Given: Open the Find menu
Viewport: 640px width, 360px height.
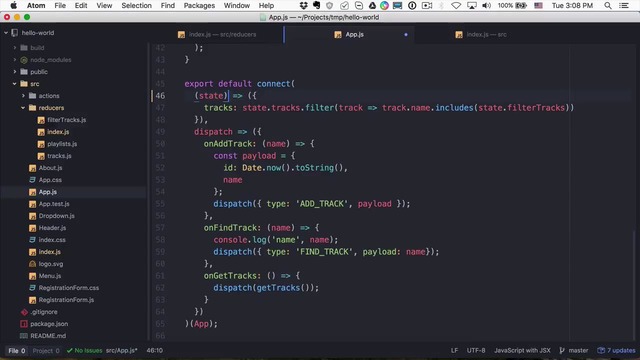Looking at the screenshot, I should (x=168, y=5).
